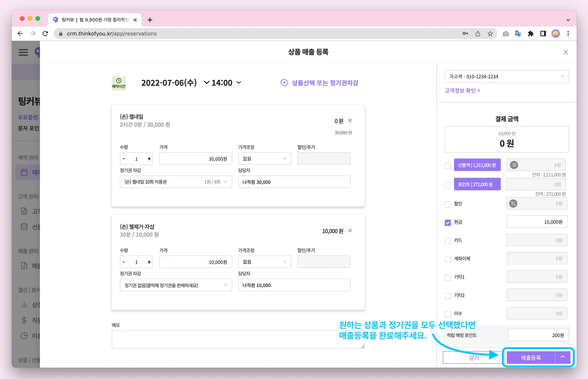
Task: Remove 젤네일 item with red X
Action: [350, 121]
